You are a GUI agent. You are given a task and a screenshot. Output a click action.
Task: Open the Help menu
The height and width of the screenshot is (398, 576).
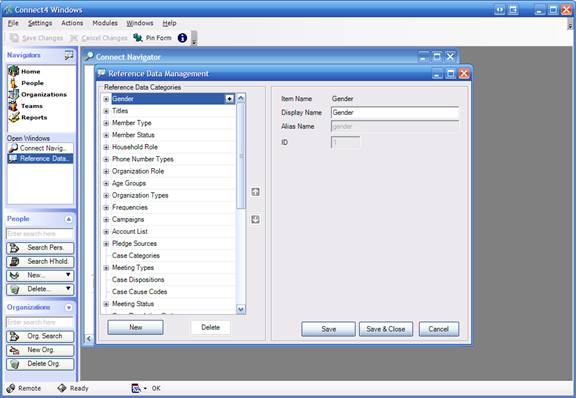(x=169, y=23)
